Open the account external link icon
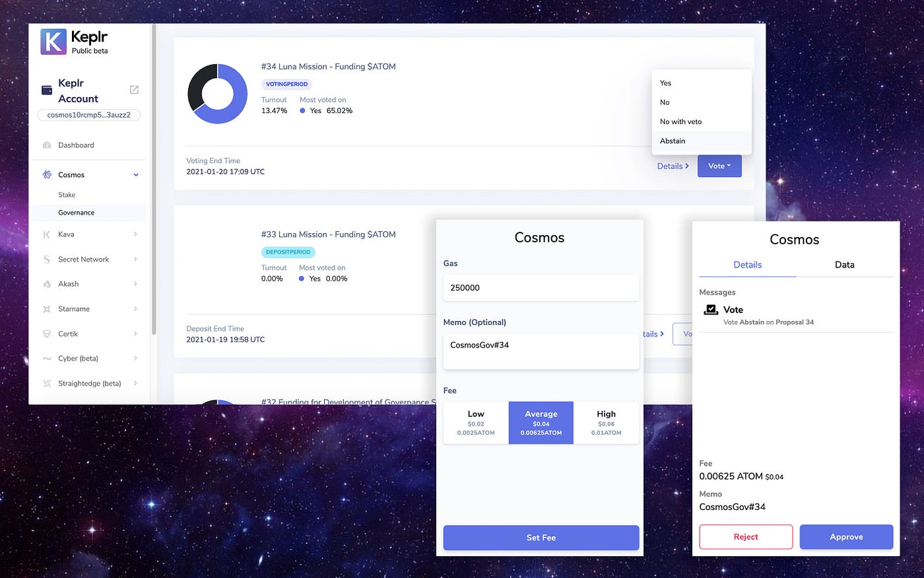Image resolution: width=924 pixels, height=578 pixels. click(x=134, y=90)
